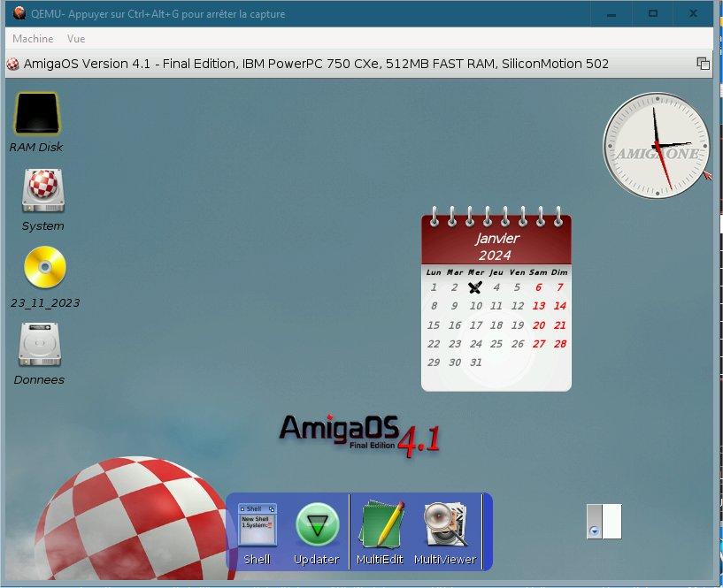
Task: Select day 2 on the calendar
Action: click(x=455, y=287)
